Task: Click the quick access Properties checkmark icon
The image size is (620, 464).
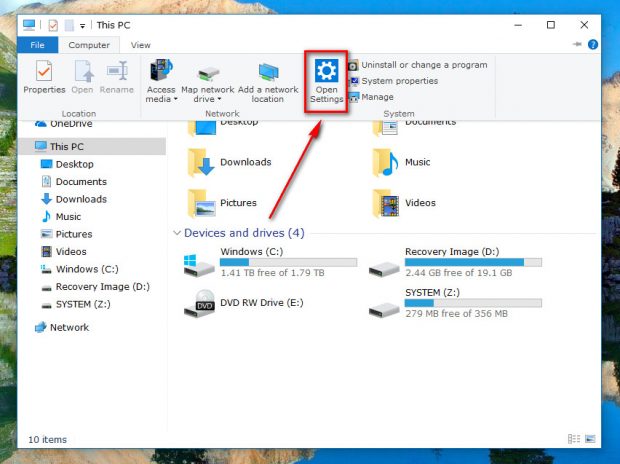Action: pos(53,25)
